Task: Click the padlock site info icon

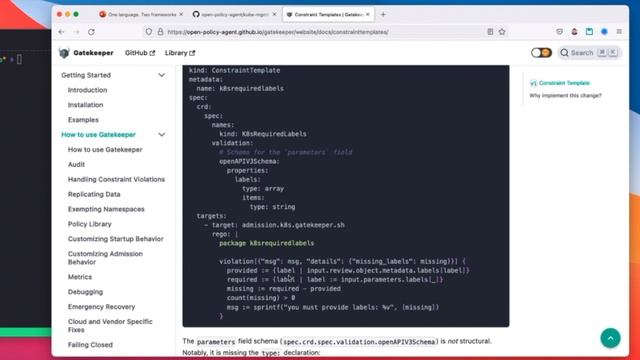Action: 160,32
